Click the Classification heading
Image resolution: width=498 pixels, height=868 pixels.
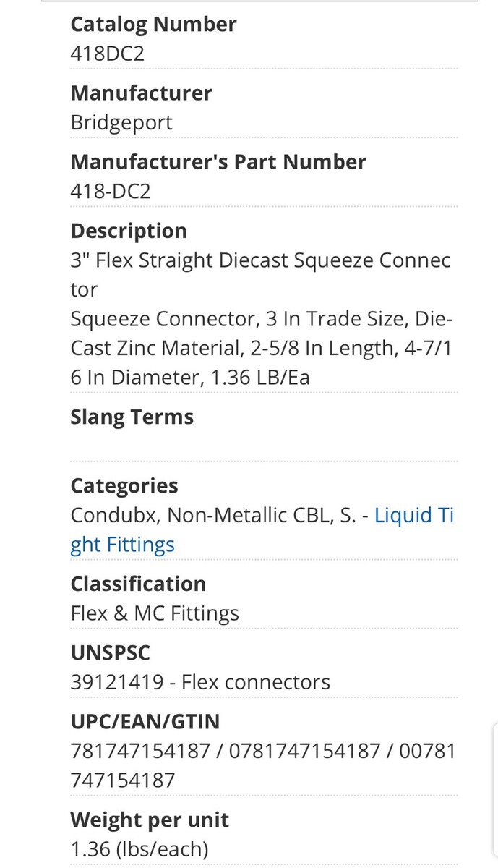(x=138, y=584)
